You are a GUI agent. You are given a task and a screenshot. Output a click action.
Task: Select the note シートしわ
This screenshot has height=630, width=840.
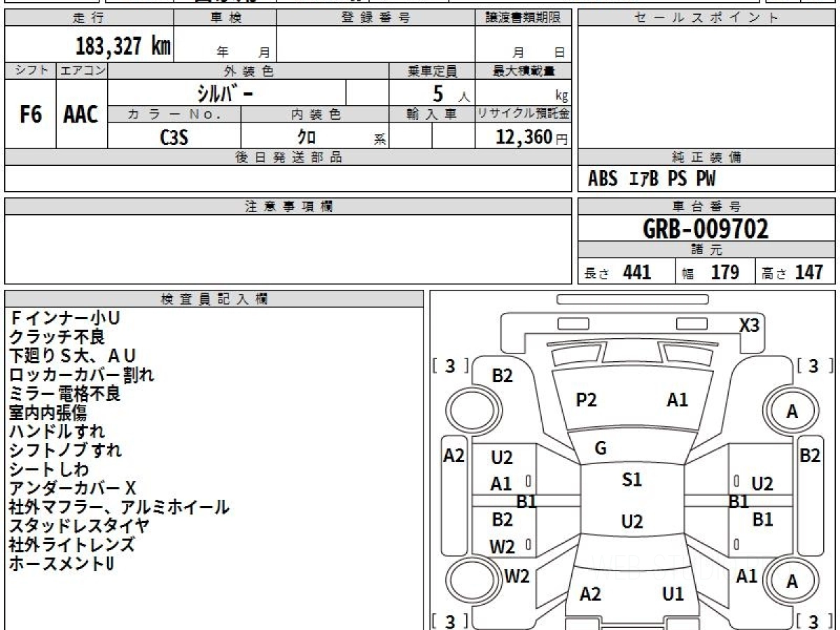coord(49,470)
